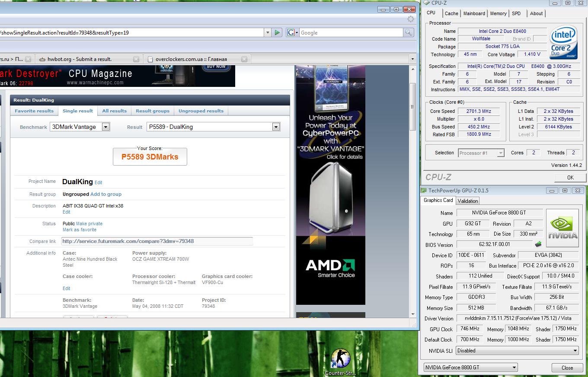Click the GPU-Z title bar icon

click(424, 190)
